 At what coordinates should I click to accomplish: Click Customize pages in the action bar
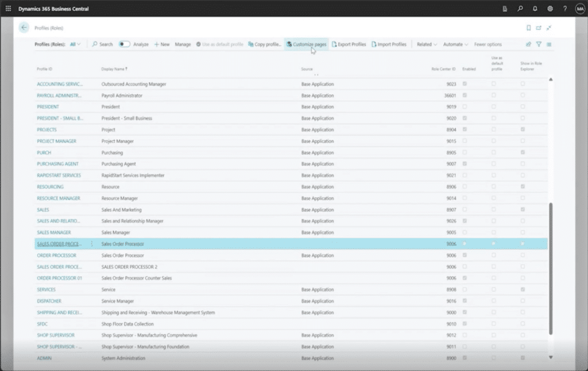click(x=307, y=44)
